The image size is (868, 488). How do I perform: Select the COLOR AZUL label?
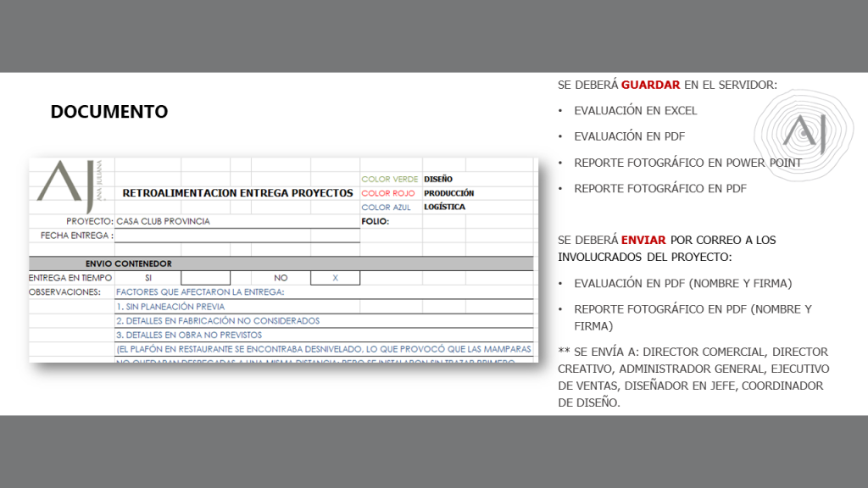pos(387,207)
